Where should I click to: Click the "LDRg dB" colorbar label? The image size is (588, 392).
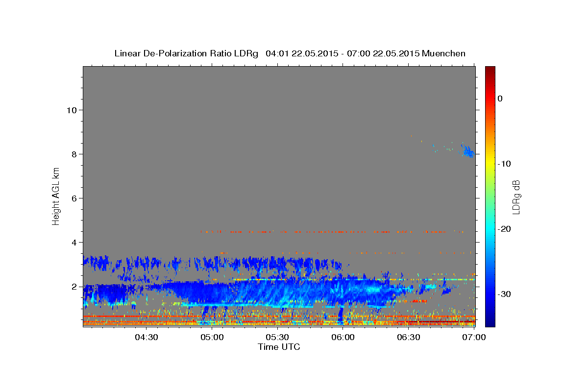click(516, 197)
